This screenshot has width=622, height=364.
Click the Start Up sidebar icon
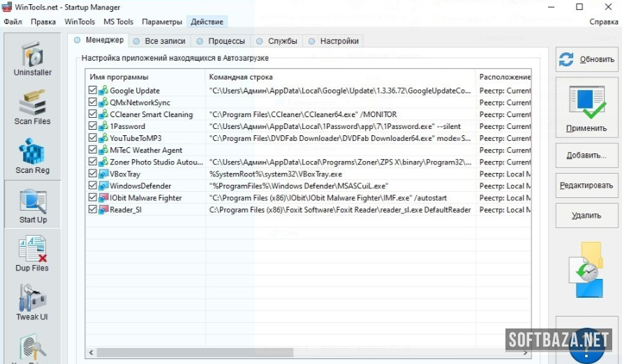click(33, 205)
